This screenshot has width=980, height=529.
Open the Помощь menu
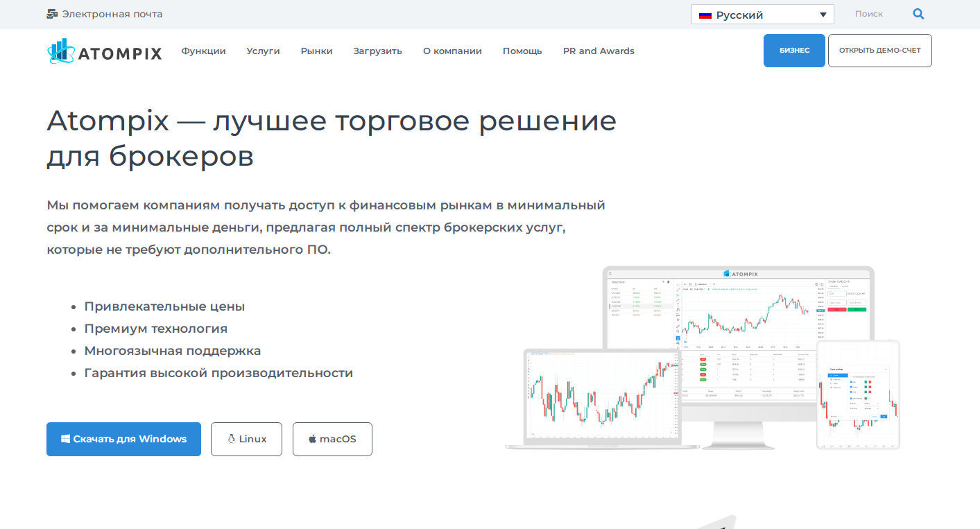(522, 51)
